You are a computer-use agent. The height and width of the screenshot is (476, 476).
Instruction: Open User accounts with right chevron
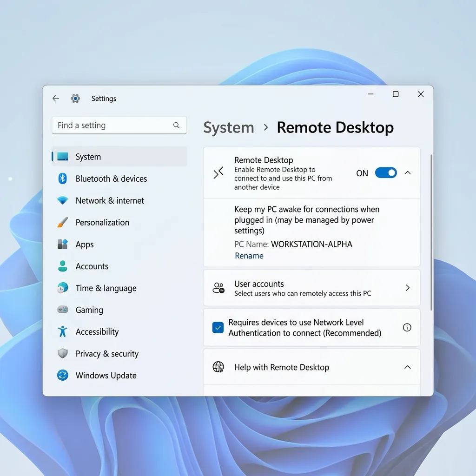click(407, 288)
